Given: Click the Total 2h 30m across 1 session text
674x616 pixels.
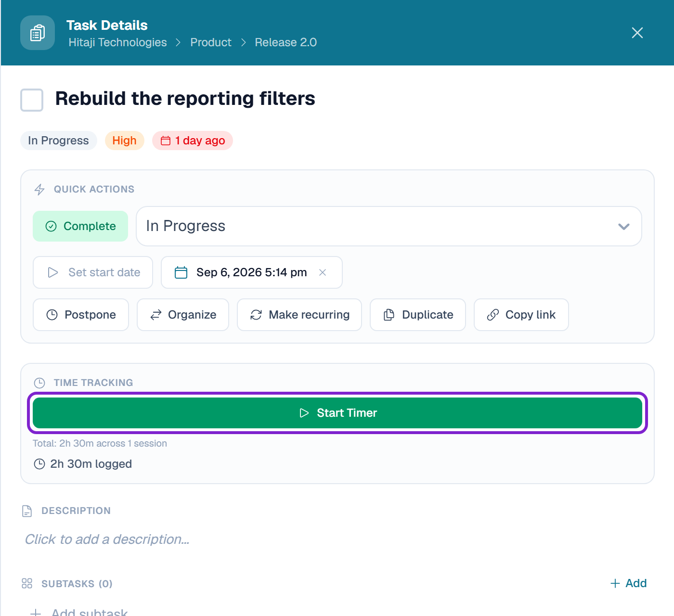Looking at the screenshot, I should point(100,444).
